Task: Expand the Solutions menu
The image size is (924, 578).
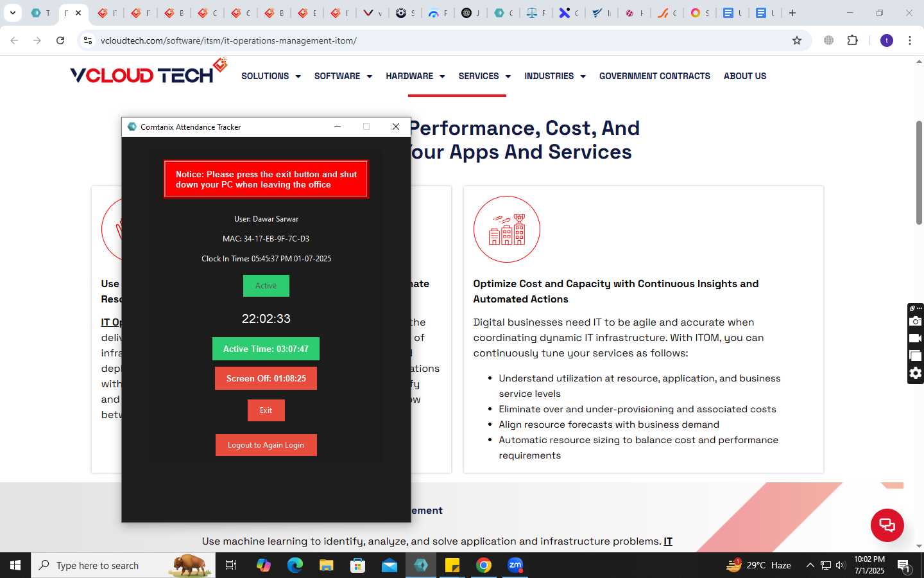Action: pyautogui.click(x=271, y=76)
